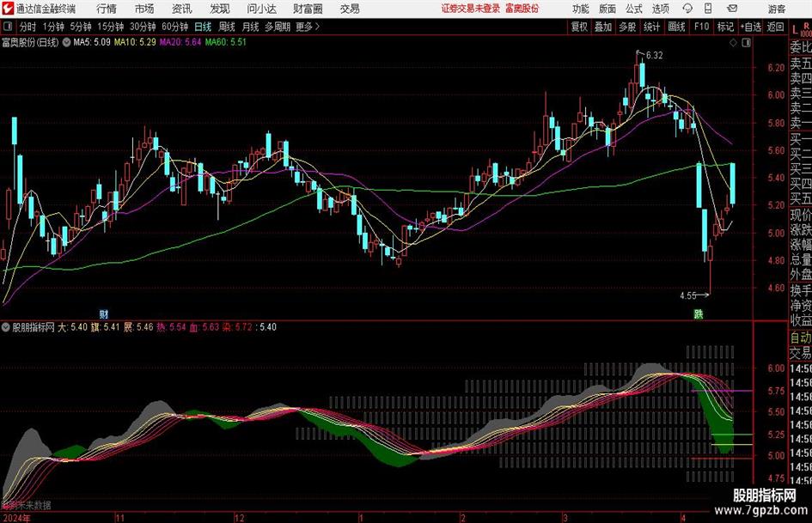Open the 版面 menu
Viewport: 812px width, 523px height.
coord(607,9)
